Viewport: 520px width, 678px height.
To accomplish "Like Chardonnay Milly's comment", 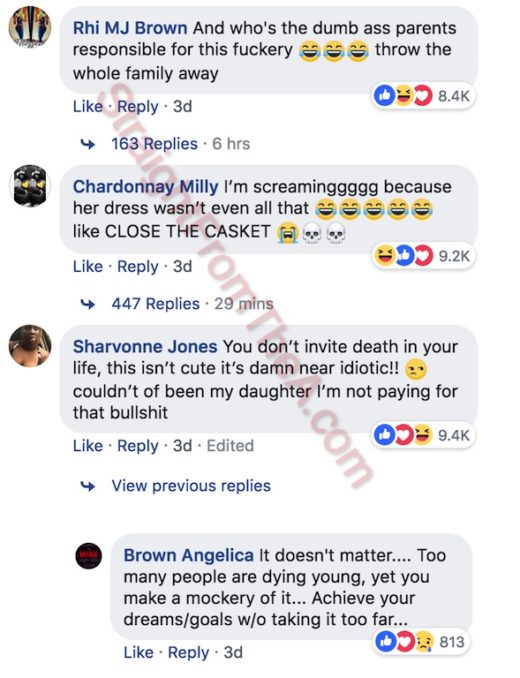I will click(88, 266).
